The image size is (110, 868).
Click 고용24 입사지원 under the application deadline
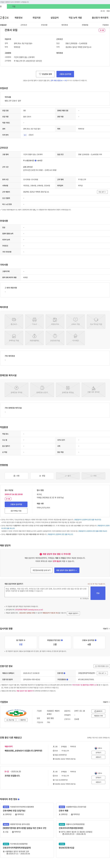click(16, 504)
